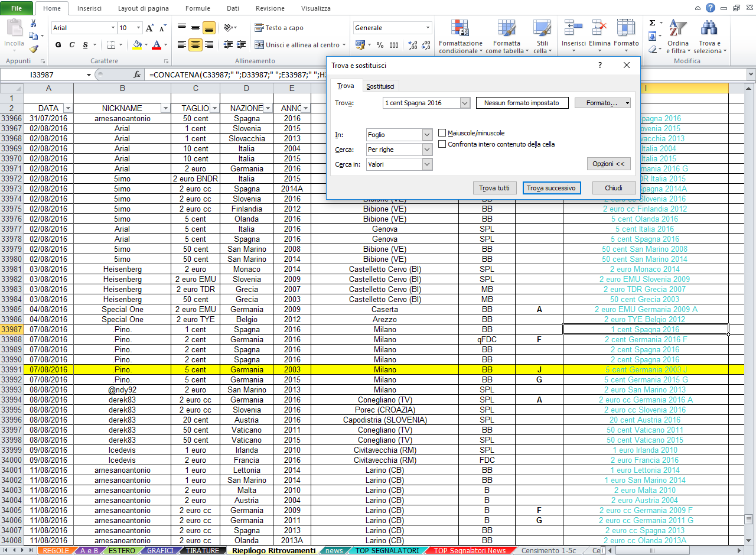This screenshot has width=756, height=555.
Task: Open the TOP SEGNALATORI sheet tab
Action: [387, 550]
